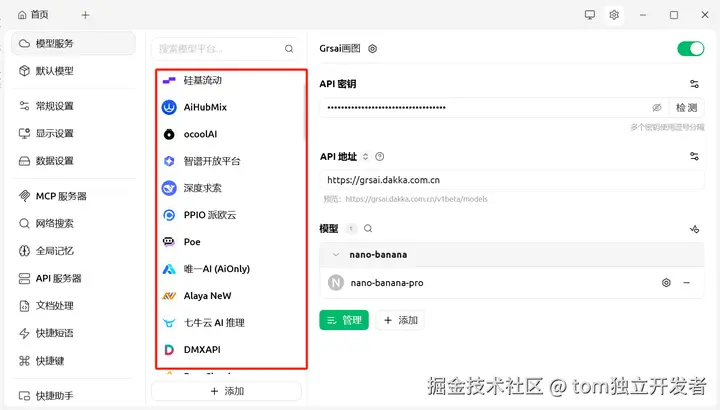Open MCP 服务器 section
The width and height of the screenshot is (720, 410).
pyautogui.click(x=73, y=196)
